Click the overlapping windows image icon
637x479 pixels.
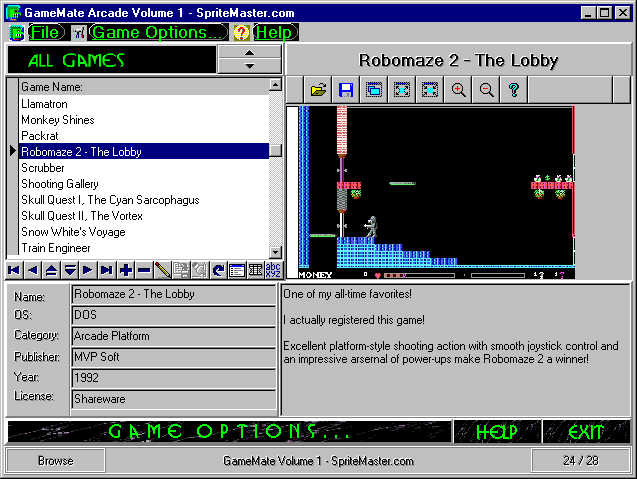374,90
